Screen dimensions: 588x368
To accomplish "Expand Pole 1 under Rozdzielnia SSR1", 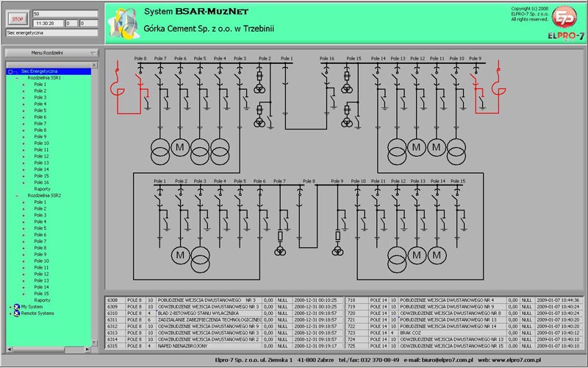I will [24, 85].
